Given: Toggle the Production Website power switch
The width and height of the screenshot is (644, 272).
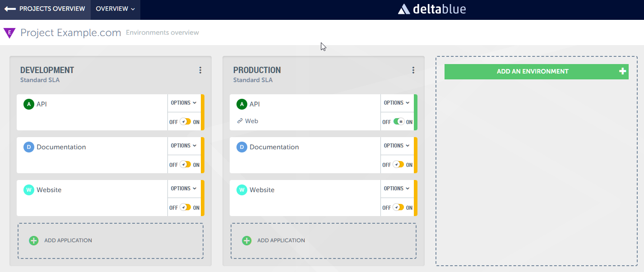Looking at the screenshot, I should [x=398, y=207].
